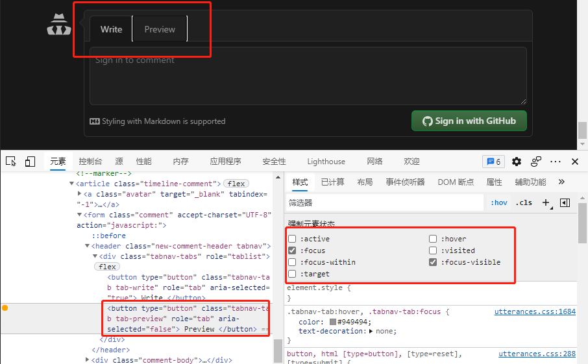Open the DevTools three-dot menu
Image resolution: width=588 pixels, height=364 pixels.
pyautogui.click(x=556, y=162)
